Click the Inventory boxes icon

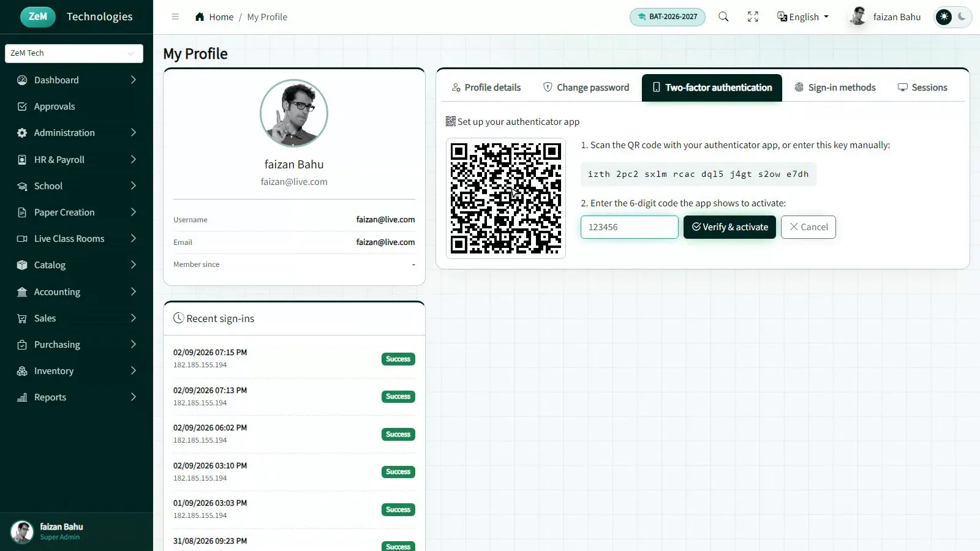click(x=22, y=371)
